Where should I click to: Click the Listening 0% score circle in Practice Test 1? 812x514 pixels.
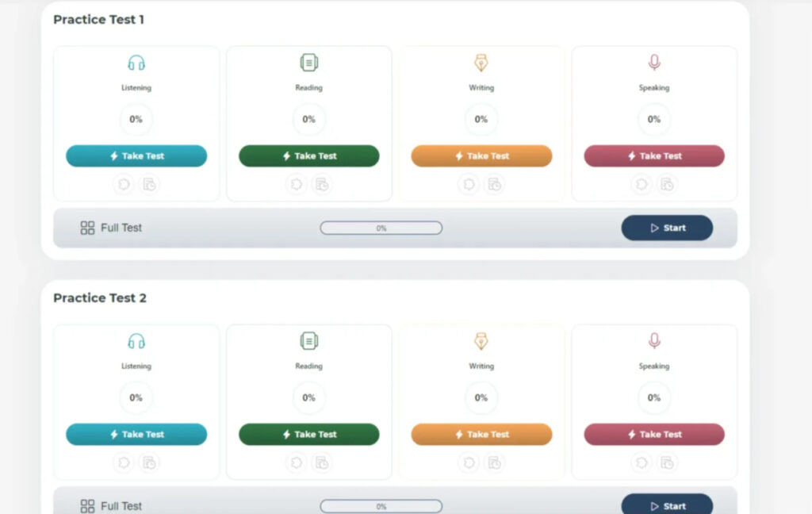pyautogui.click(x=136, y=120)
